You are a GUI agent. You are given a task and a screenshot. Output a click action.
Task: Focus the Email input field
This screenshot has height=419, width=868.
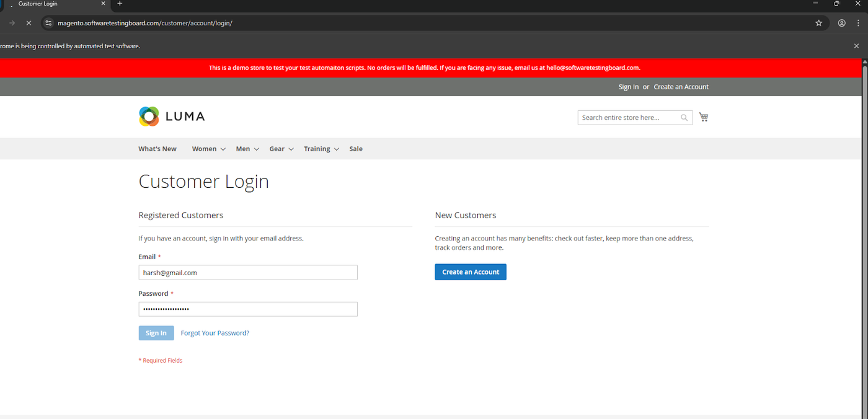[x=248, y=273]
